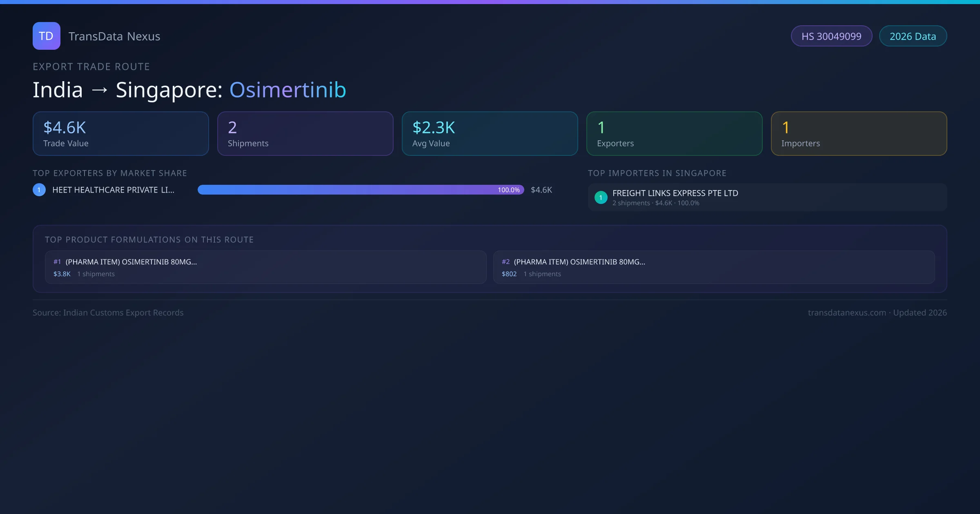The image size is (980, 514).
Task: Click the 2026 Data badge
Action: [912, 36]
